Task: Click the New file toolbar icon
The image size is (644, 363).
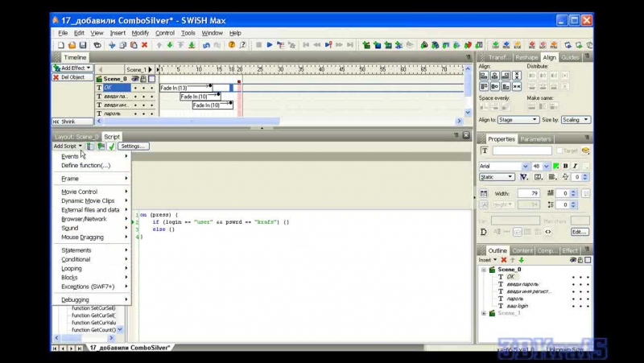Action: coord(61,45)
